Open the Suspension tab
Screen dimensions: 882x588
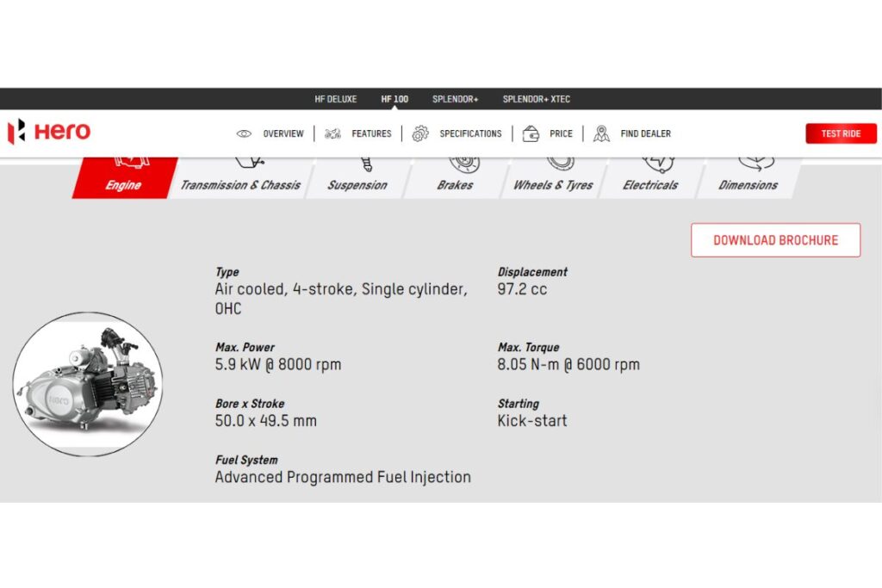click(357, 177)
